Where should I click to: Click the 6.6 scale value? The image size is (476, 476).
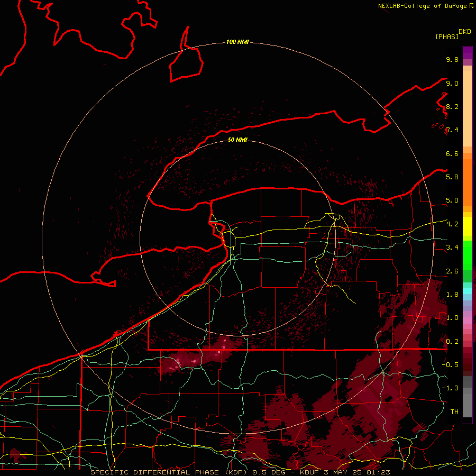point(452,153)
